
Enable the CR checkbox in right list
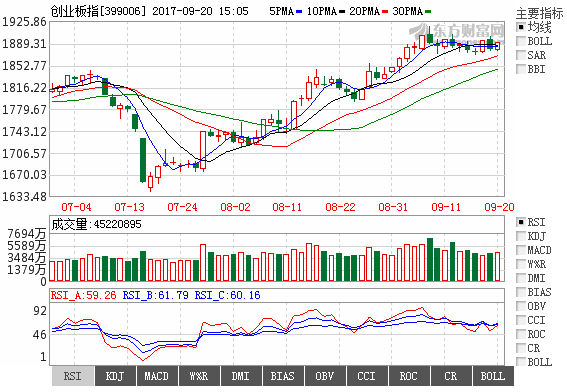(521, 348)
